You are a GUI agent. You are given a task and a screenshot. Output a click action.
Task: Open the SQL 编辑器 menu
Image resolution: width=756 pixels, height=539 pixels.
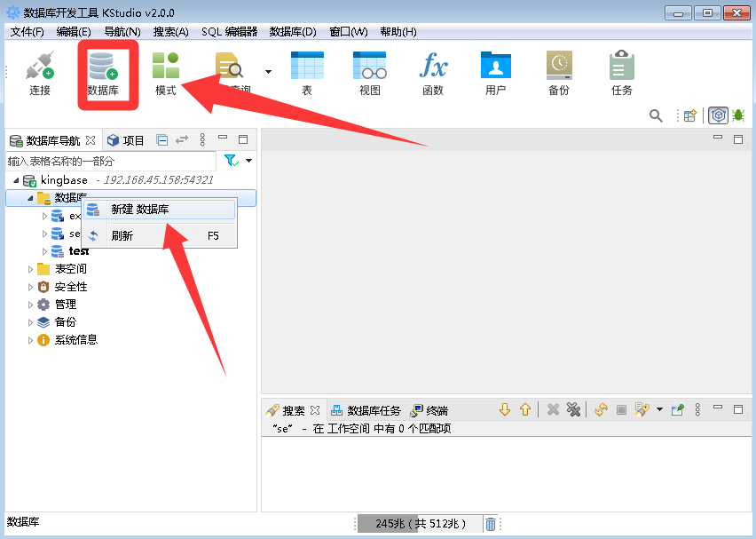(229, 32)
